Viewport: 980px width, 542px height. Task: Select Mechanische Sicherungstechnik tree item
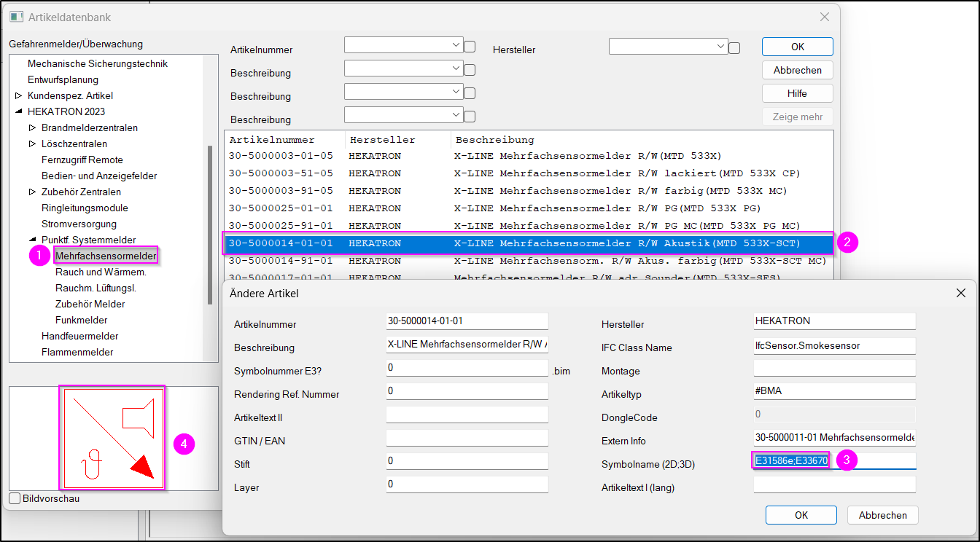[98, 63]
